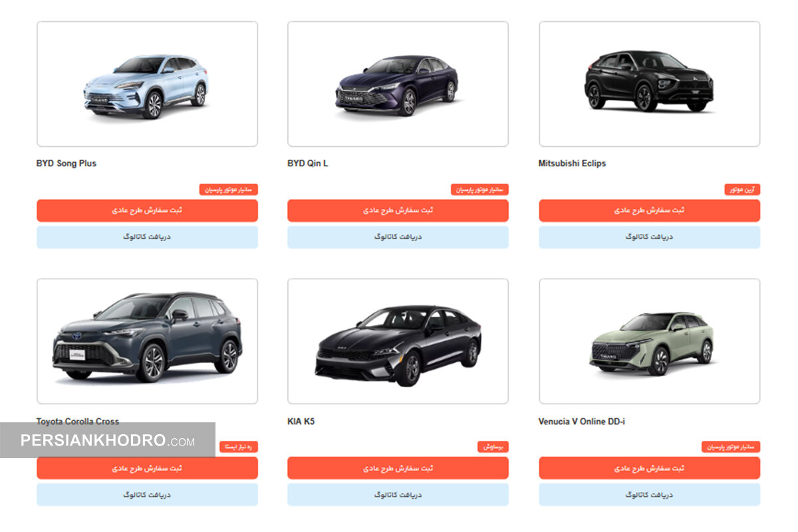
Task: Open the Venucia V Online DD-i image
Action: point(649,341)
